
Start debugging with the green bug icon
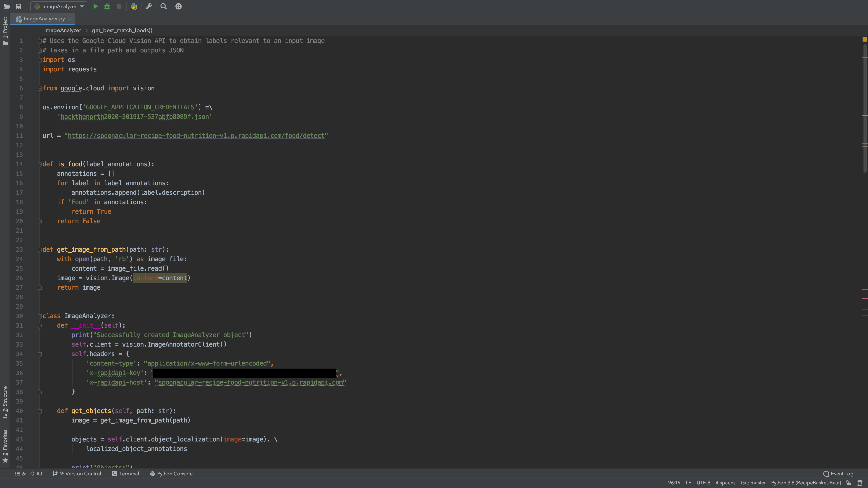107,6
